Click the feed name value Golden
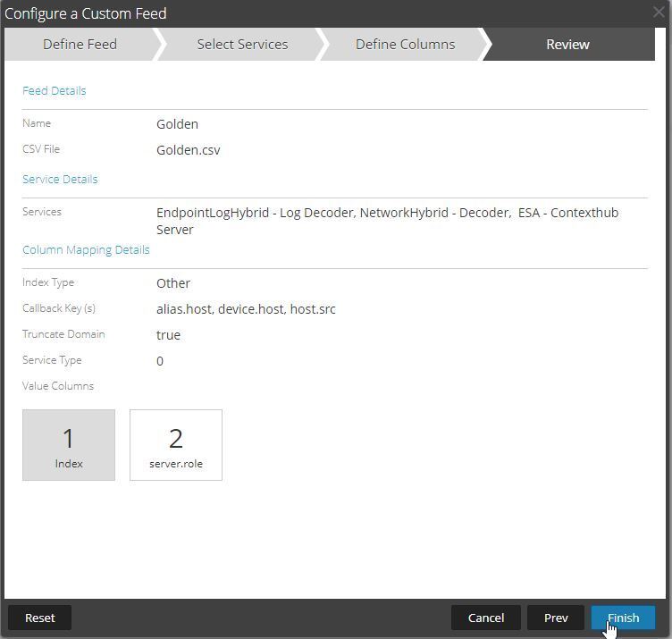Screen dimensions: 672x639 tap(177, 124)
